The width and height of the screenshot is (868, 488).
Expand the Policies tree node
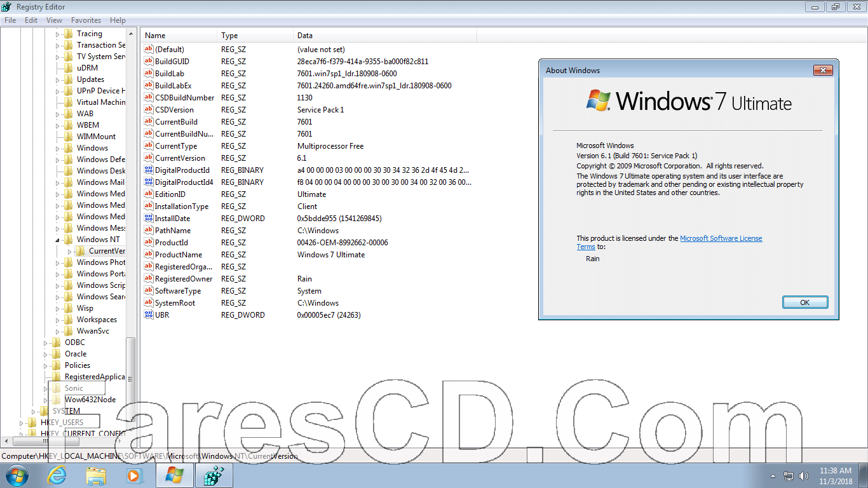(x=45, y=365)
